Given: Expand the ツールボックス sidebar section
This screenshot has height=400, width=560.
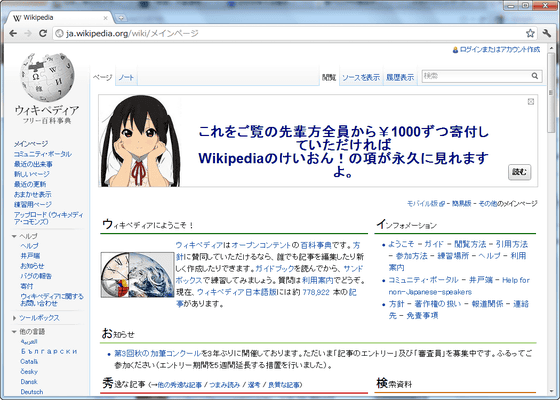Looking at the screenshot, I should (x=14, y=318).
